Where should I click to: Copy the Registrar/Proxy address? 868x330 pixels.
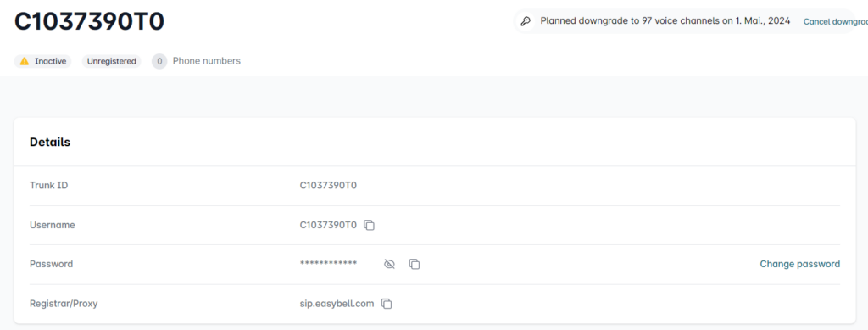pyautogui.click(x=387, y=304)
